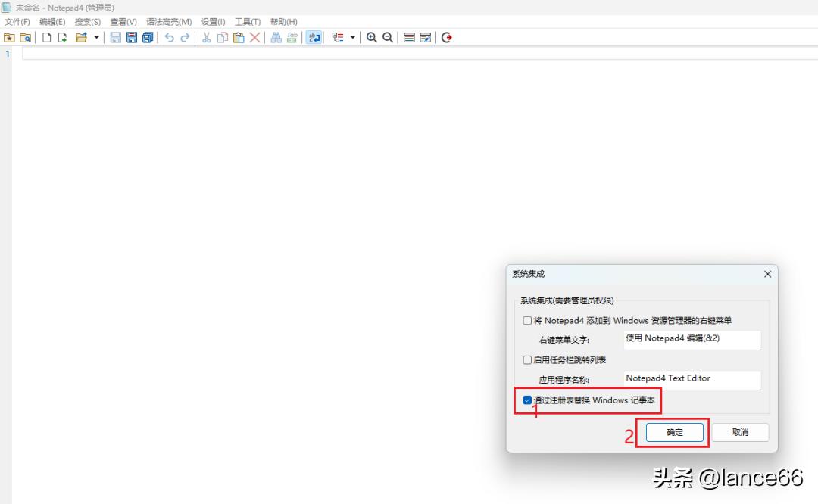
Task: Click the new document with plus icon
Action: click(63, 38)
